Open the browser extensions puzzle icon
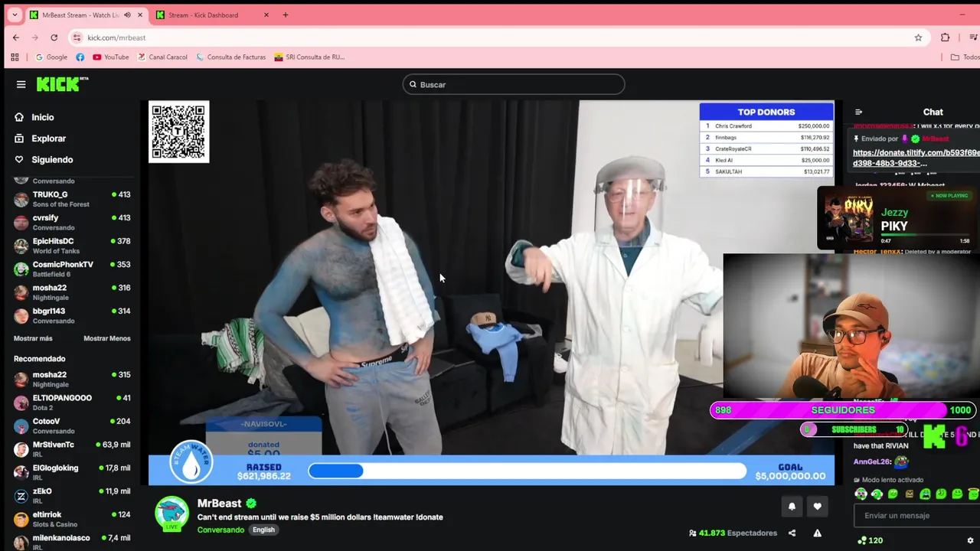 945,37
